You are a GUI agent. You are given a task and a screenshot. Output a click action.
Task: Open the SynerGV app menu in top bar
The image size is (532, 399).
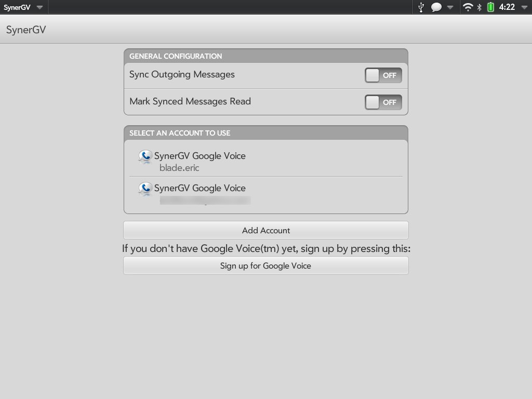[23, 7]
